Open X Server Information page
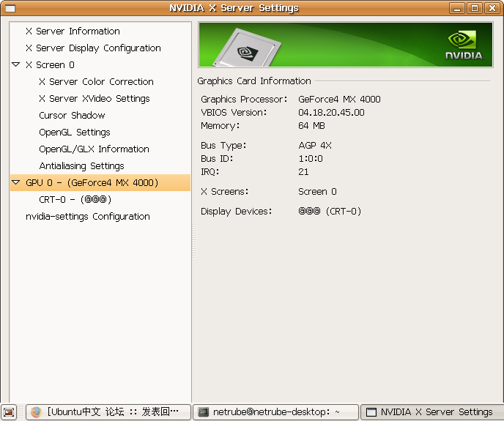This screenshot has width=504, height=421. 73,31
